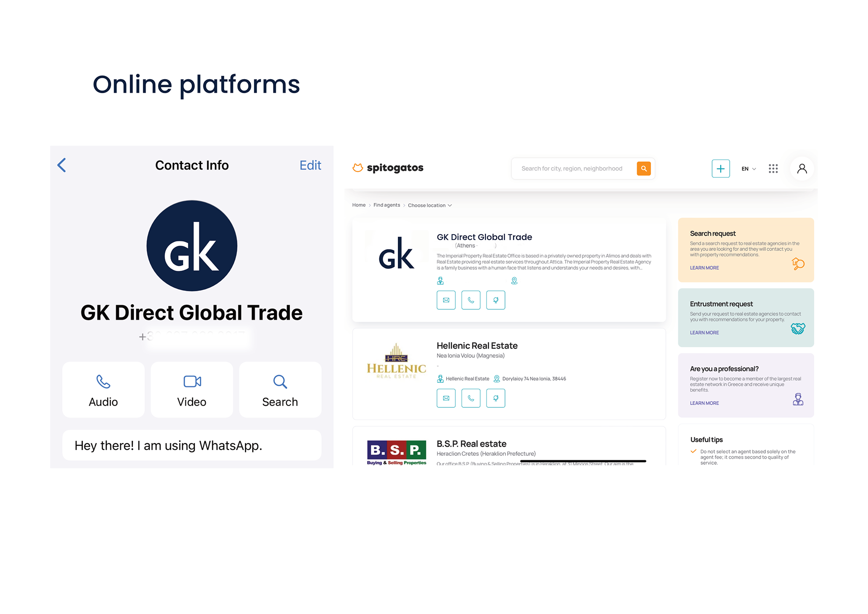This screenshot has height=614, width=868.
Task: Open B.S.P. Real estate agency title
Action: [472, 444]
